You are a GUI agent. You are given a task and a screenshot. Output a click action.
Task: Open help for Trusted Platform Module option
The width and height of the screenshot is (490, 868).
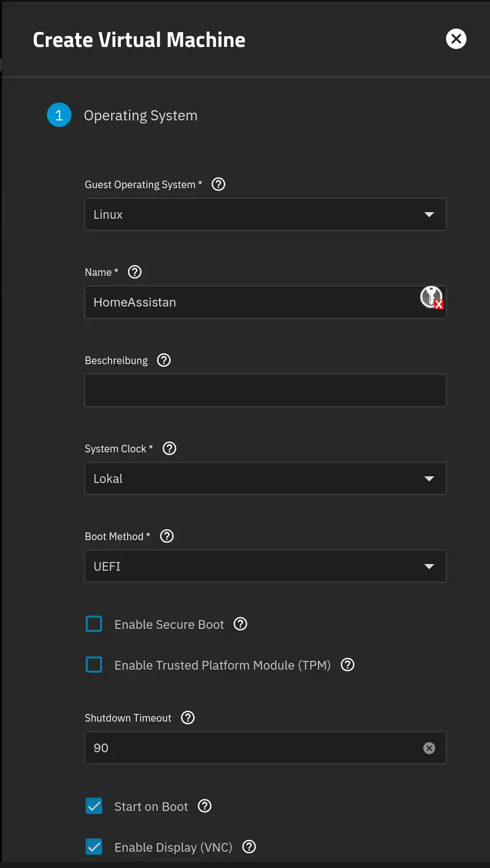tap(348, 665)
